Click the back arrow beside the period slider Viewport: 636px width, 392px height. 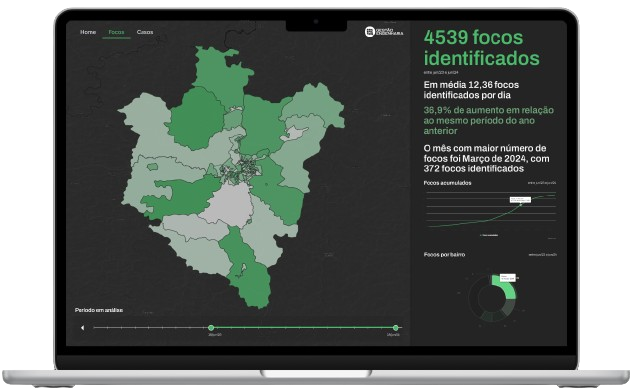(82, 327)
